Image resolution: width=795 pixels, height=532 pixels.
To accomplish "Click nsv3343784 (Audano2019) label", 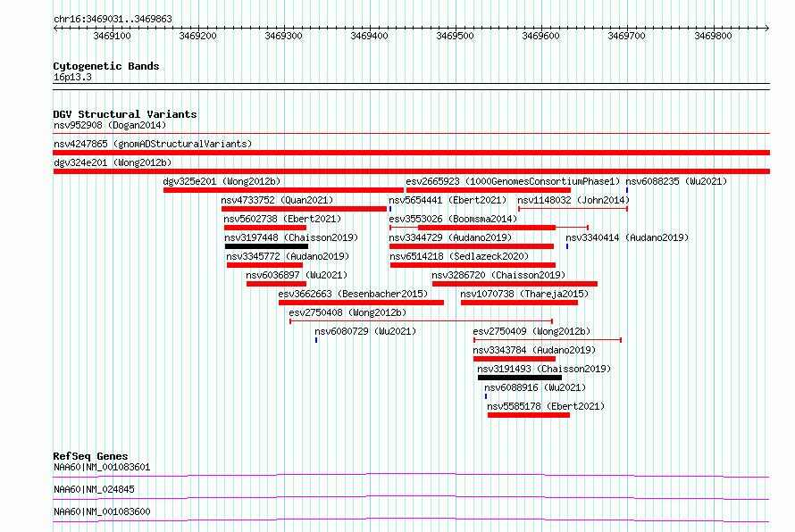I will (x=534, y=350).
